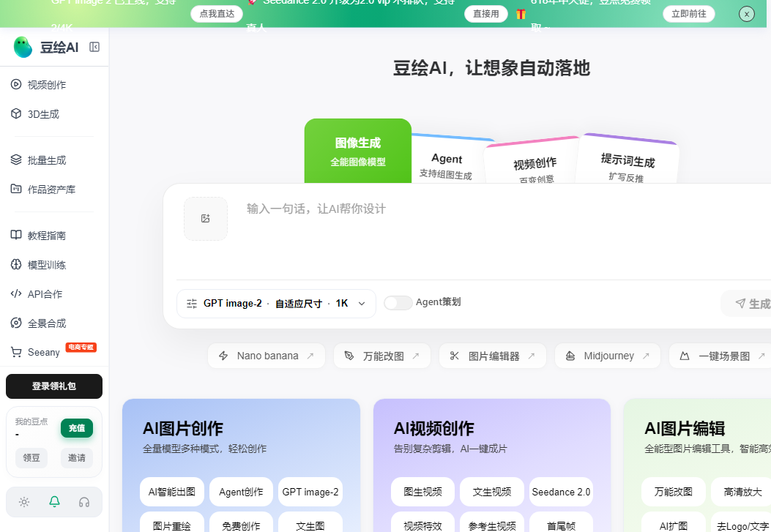Click the AI智能出图 chip
The width and height of the screenshot is (771, 532).
172,492
